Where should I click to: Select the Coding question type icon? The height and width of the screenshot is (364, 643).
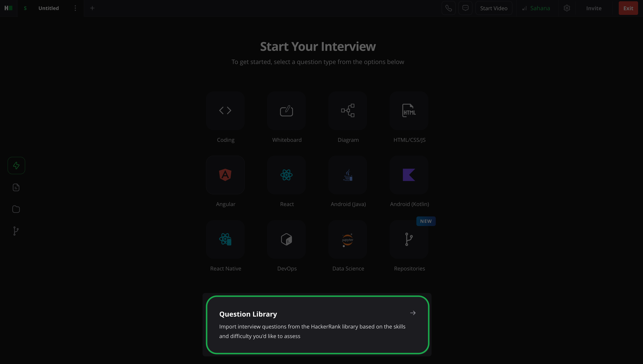coord(225,111)
